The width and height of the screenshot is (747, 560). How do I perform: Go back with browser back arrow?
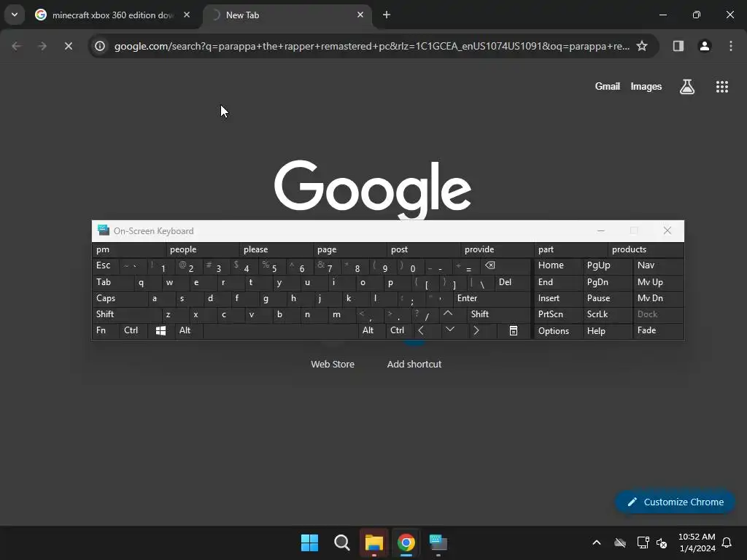17,46
